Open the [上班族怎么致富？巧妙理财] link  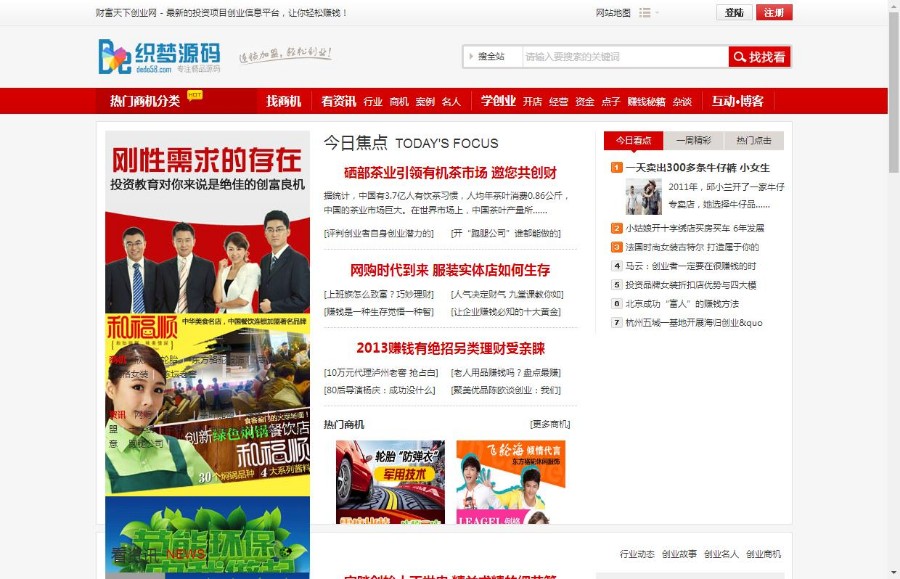[x=379, y=294]
